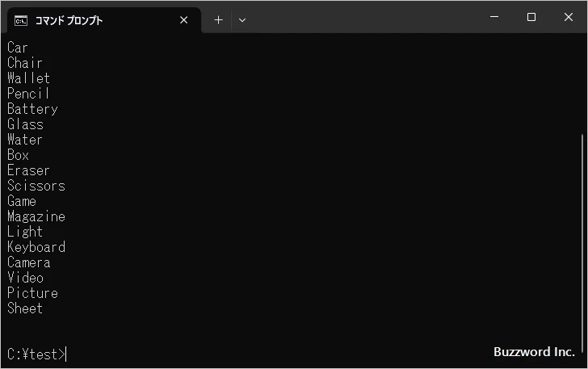Click the "Picture" output line
This screenshot has height=369, width=588.
(33, 293)
